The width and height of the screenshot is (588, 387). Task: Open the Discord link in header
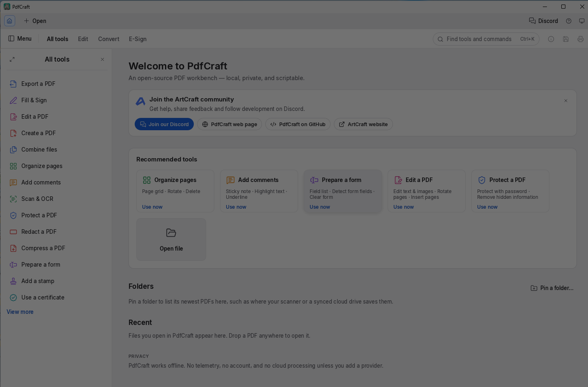click(543, 21)
